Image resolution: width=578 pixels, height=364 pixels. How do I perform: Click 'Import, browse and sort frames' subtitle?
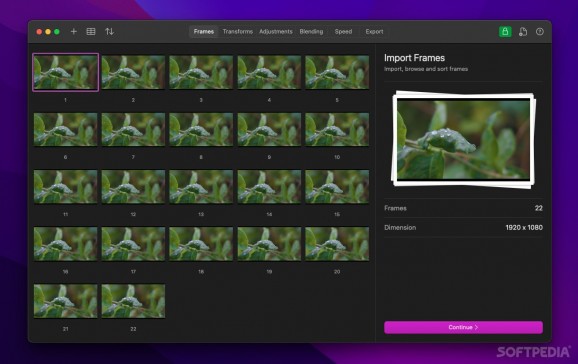(x=426, y=69)
